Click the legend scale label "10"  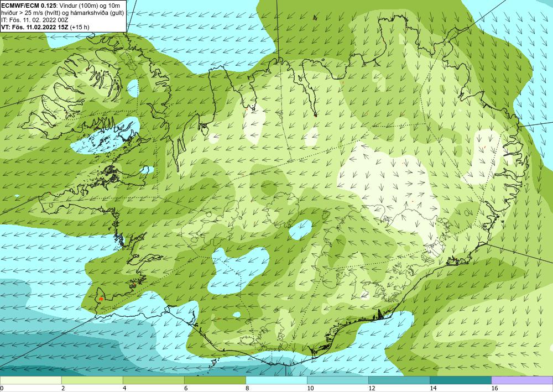click(310, 388)
